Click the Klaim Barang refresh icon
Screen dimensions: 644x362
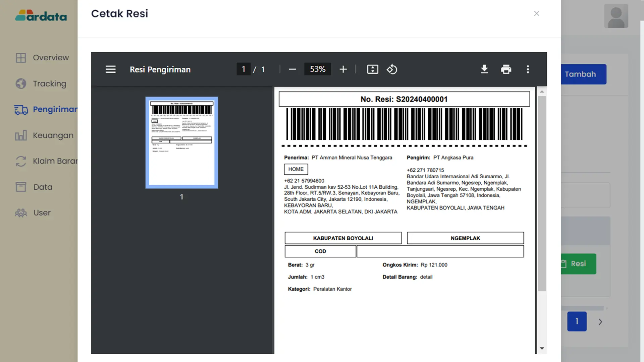click(21, 161)
